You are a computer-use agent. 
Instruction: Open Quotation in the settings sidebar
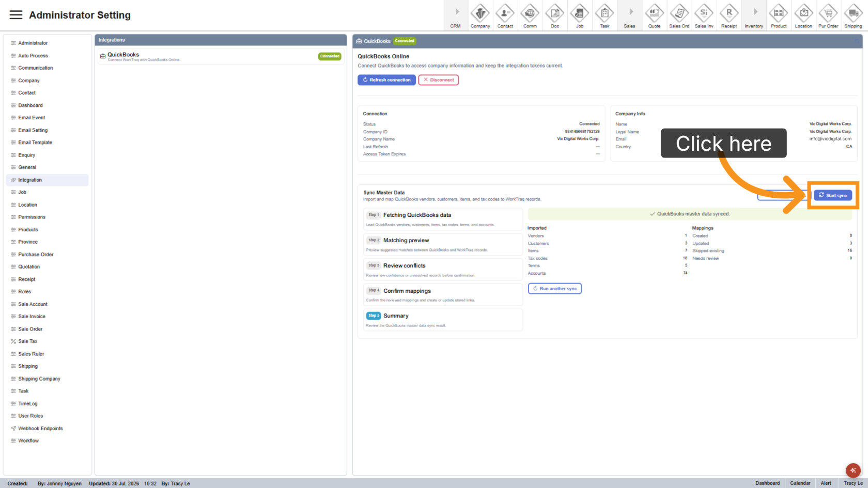(47, 266)
